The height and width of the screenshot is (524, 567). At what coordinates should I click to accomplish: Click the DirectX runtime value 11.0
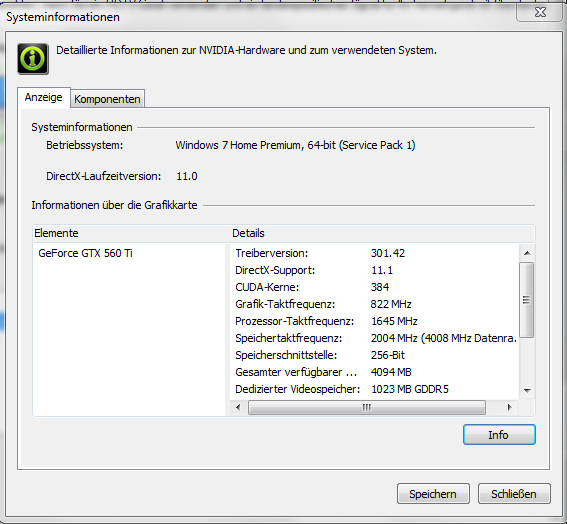pos(187,176)
